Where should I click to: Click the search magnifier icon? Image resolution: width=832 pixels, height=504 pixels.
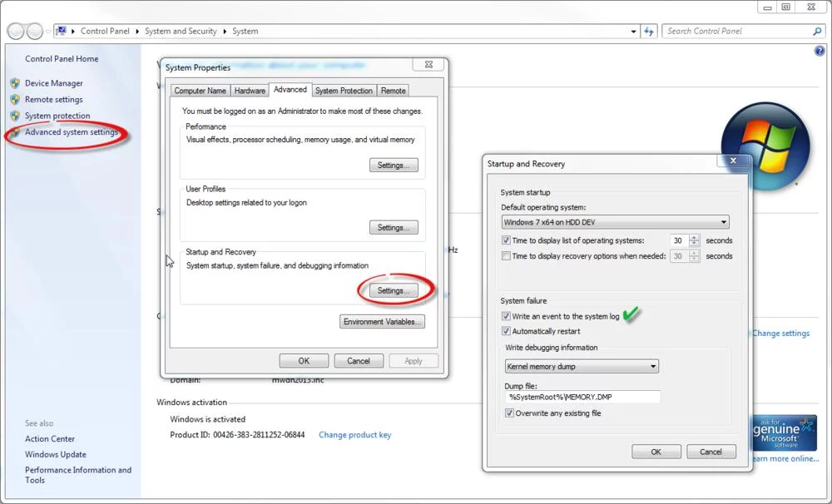click(x=817, y=32)
